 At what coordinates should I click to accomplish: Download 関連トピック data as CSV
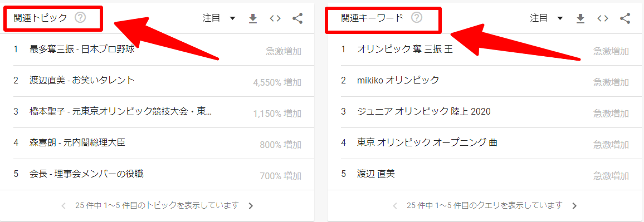coord(253,18)
